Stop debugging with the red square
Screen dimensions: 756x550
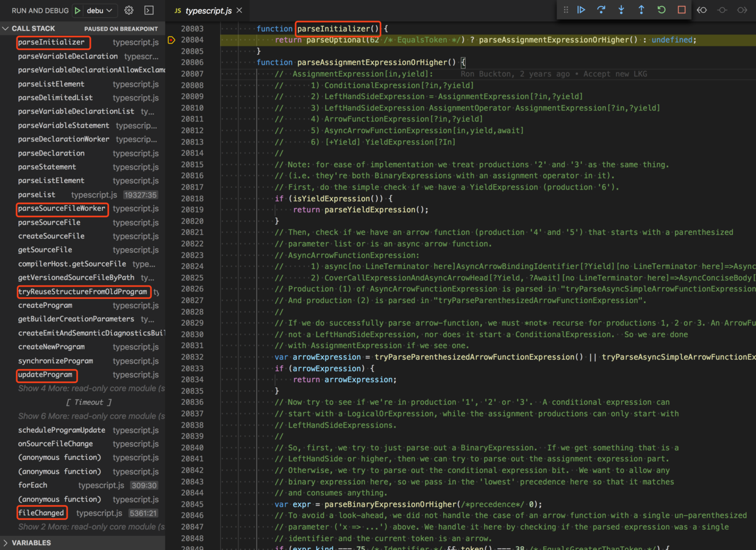(x=682, y=10)
